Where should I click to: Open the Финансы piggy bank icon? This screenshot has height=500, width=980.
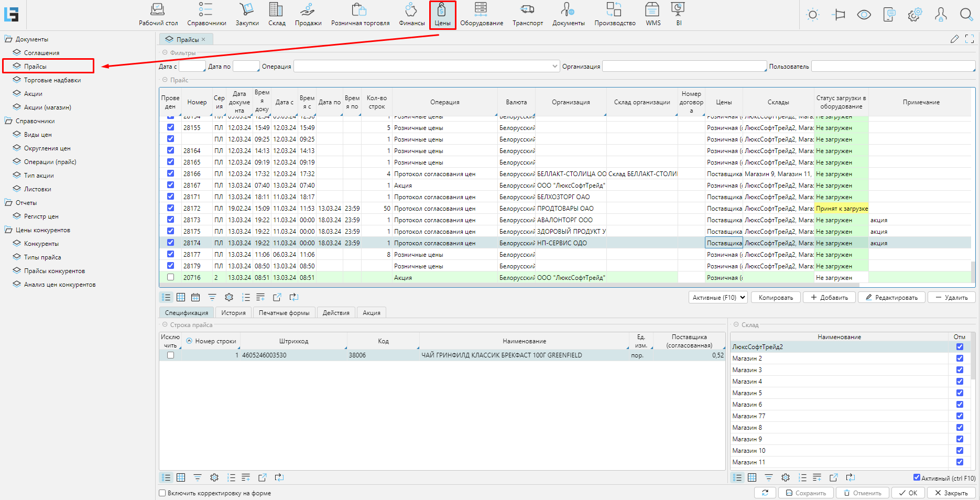[x=411, y=10]
